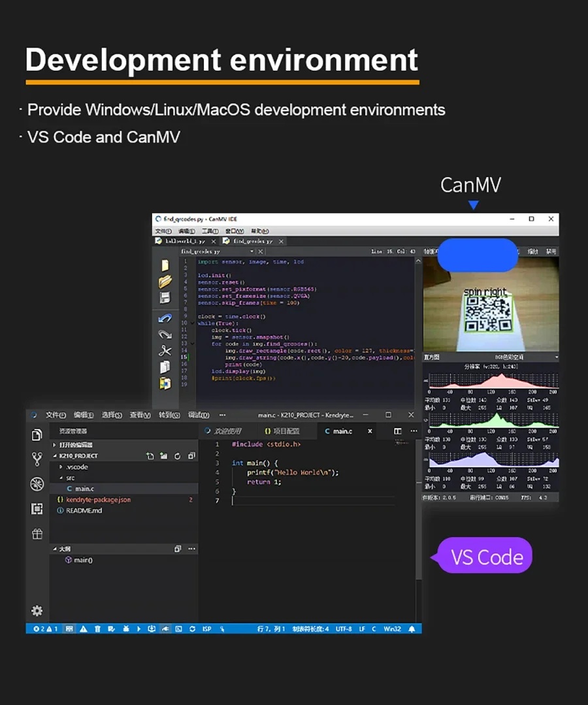Open VS Code settings gear icon
The image size is (588, 705).
coord(37,611)
